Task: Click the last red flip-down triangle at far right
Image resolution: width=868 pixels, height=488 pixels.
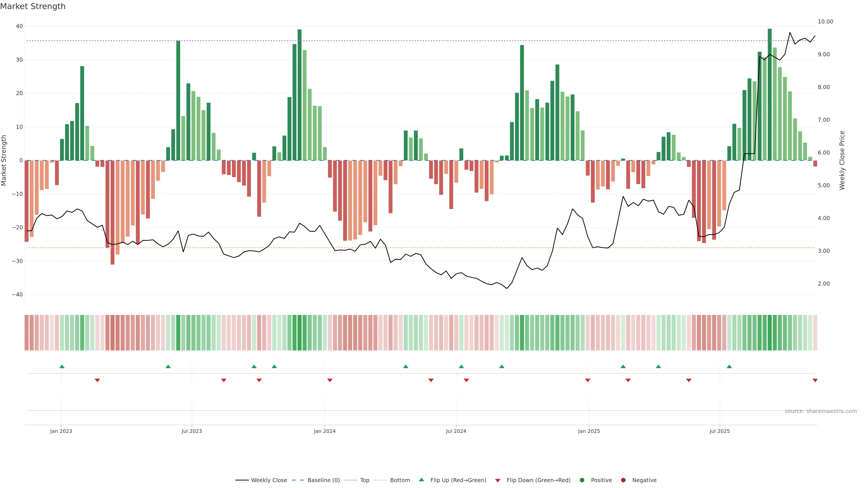Action: pos(815,380)
